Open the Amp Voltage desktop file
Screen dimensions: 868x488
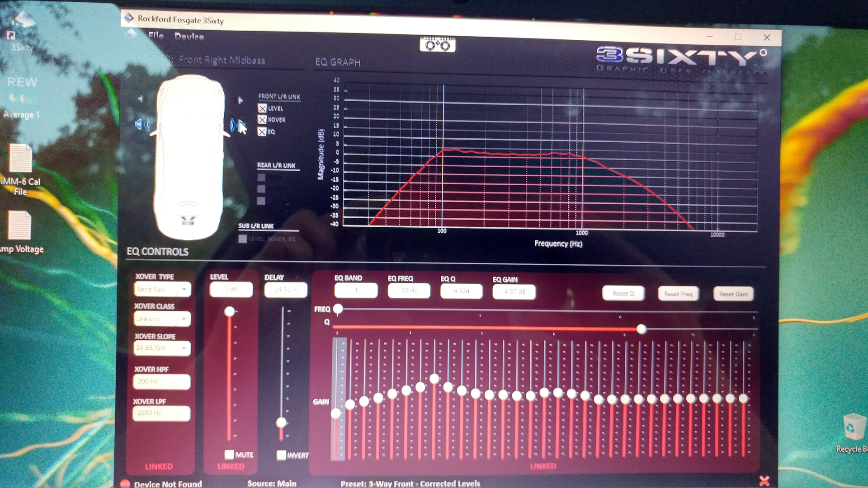coord(20,232)
